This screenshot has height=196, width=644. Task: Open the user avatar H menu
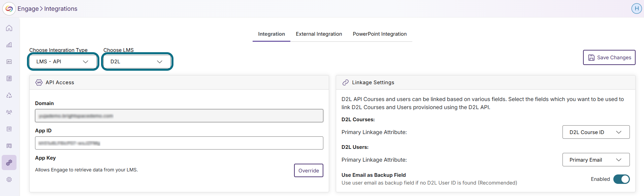click(637, 8)
